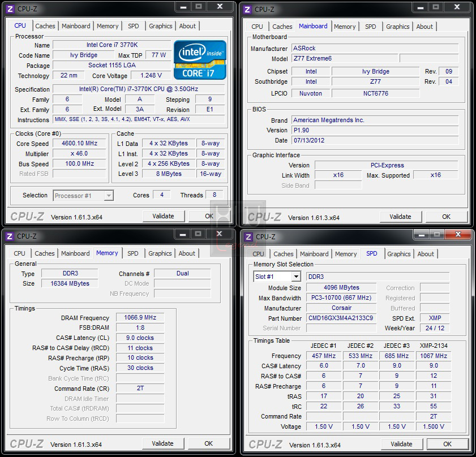Image resolution: width=476 pixels, height=457 pixels.
Task: Click the motherboard model Z77 Extreme6
Action: [345, 59]
